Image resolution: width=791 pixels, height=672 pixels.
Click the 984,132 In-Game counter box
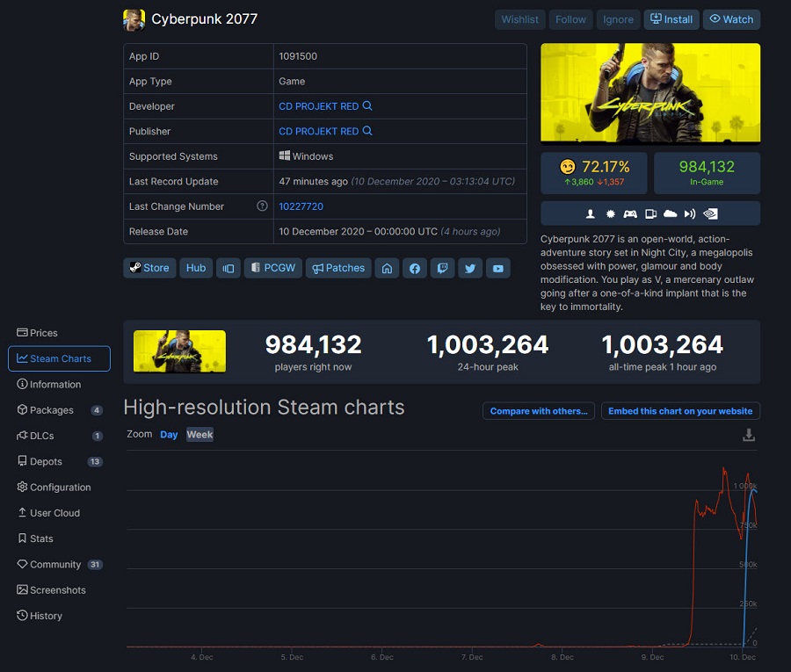click(707, 173)
